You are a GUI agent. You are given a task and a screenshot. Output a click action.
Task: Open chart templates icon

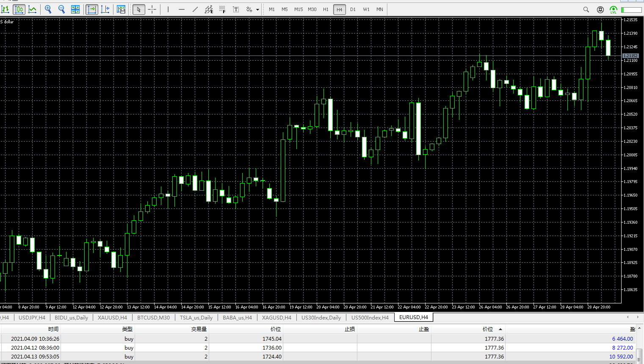point(121,9)
